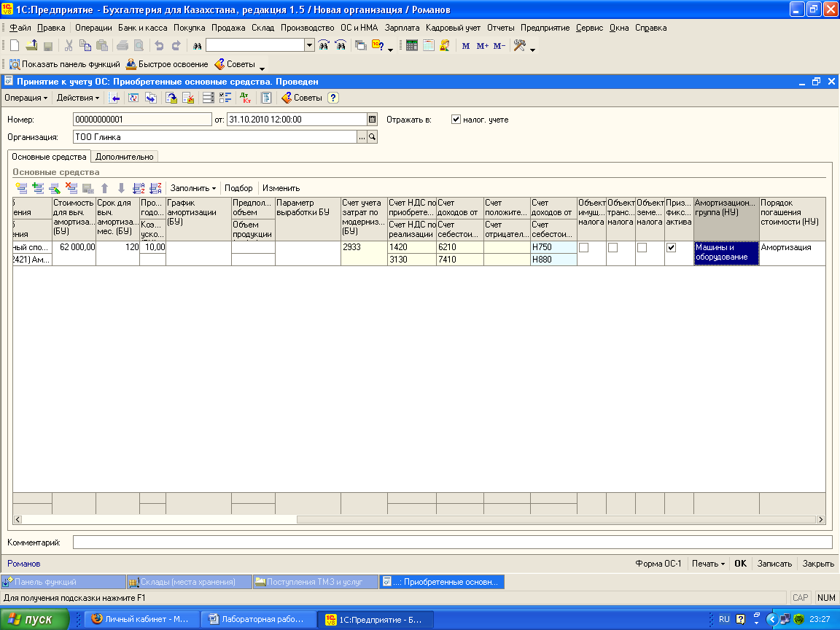The height and width of the screenshot is (630, 840).
Task: Click the tools settings hammer icon
Action: [519, 45]
